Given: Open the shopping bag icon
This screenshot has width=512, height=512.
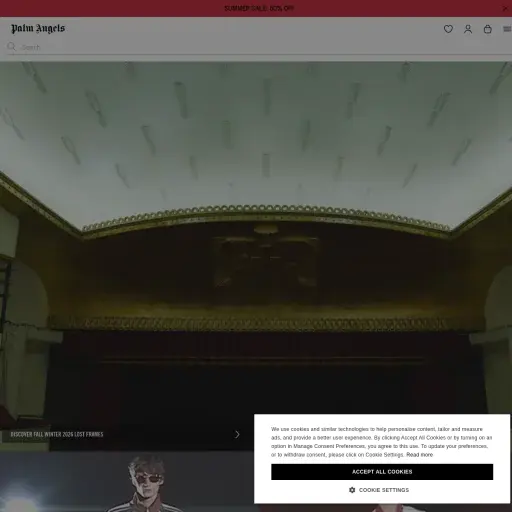Looking at the screenshot, I should pos(487,29).
